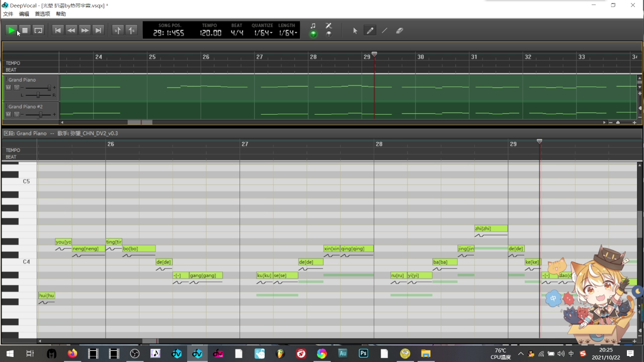
Task: Open Photoshop from the taskbar
Action: click(x=363, y=354)
